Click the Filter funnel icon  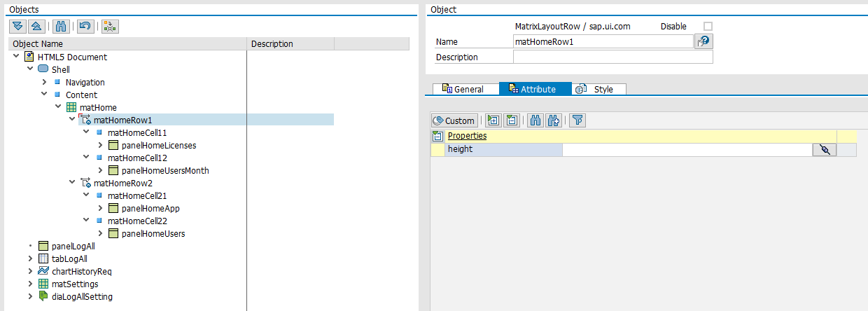(x=577, y=120)
